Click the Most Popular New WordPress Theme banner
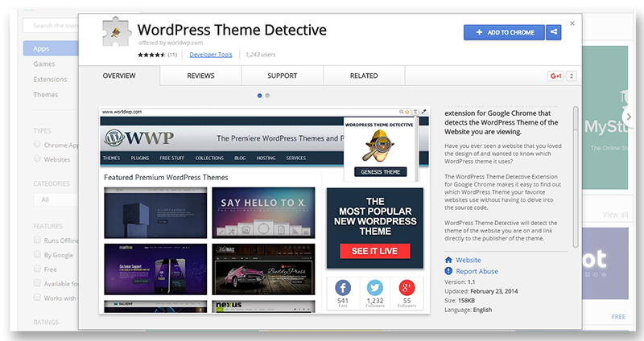This screenshot has width=644, height=341. [375, 228]
